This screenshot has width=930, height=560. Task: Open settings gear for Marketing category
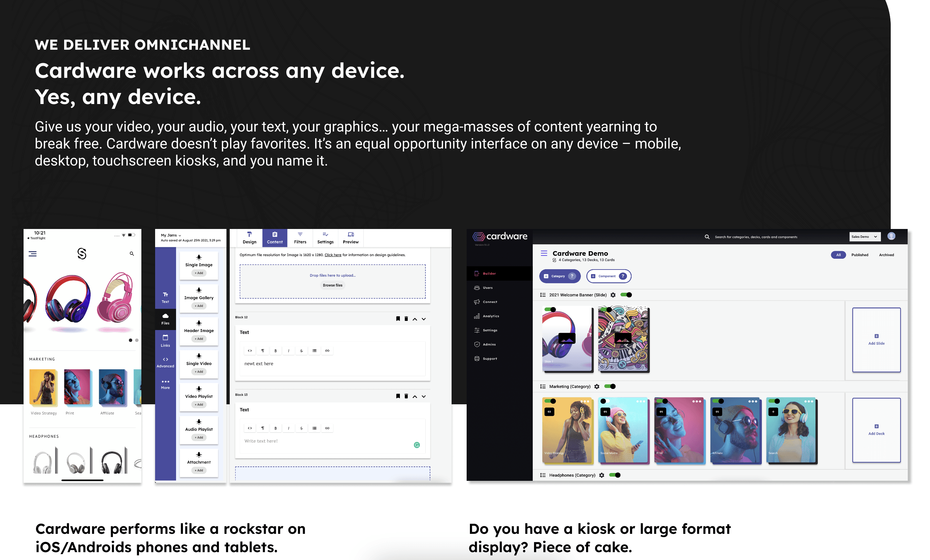point(597,386)
